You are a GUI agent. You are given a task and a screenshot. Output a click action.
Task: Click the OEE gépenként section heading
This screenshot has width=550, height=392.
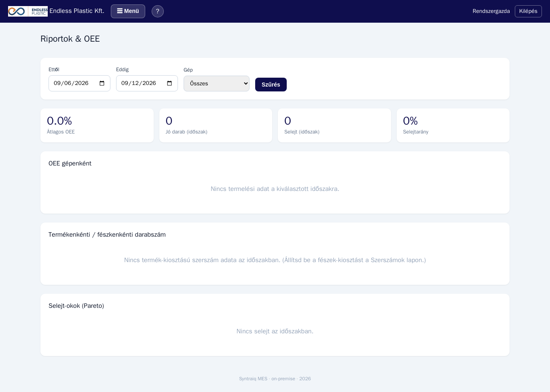point(70,163)
